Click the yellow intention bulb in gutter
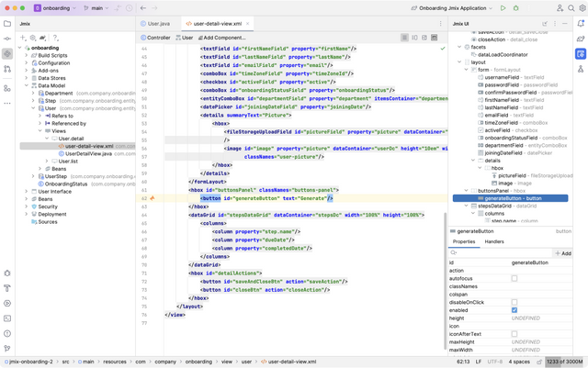This screenshot has width=588, height=368. click(x=153, y=197)
